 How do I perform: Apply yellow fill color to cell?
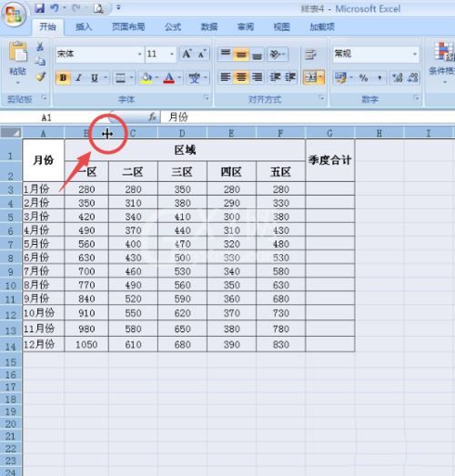147,78
